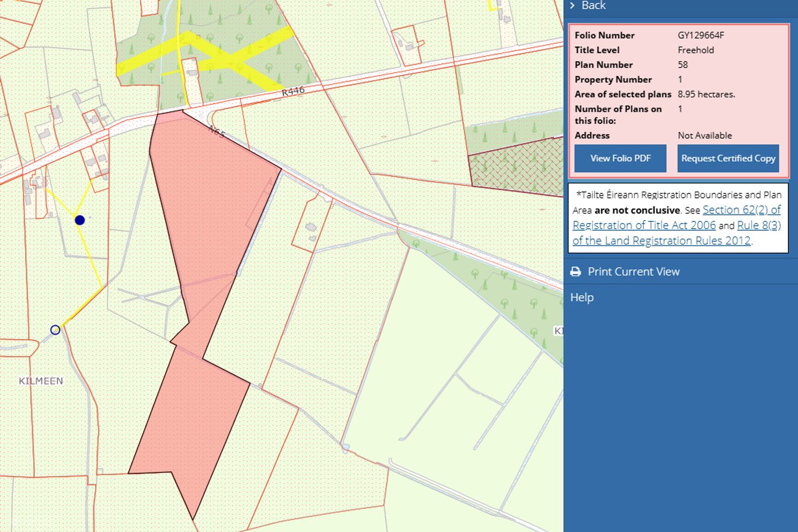This screenshot has height=532, width=798.
Task: Click the folio number GY129664F
Action: [x=700, y=35]
